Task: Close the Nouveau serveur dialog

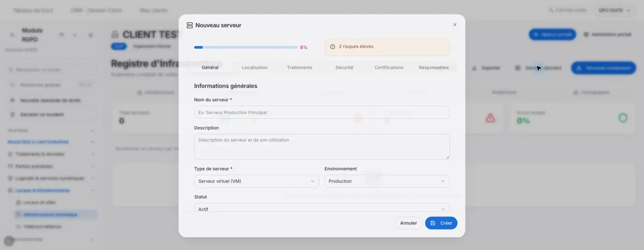Action: click(x=454, y=25)
